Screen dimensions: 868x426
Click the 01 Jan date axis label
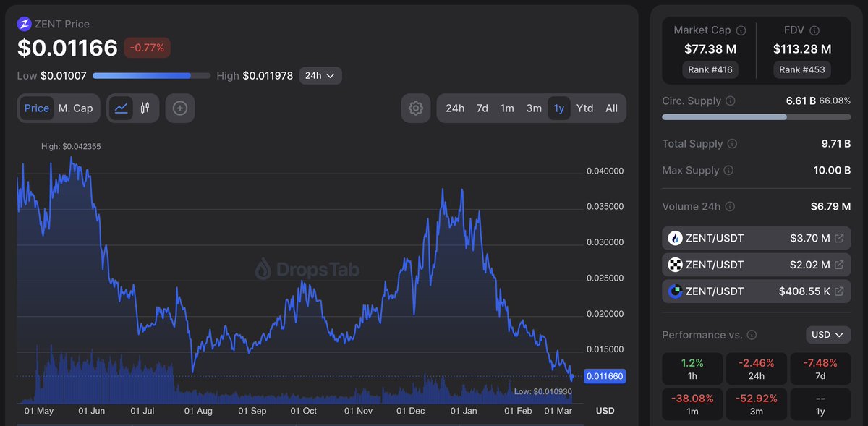pos(464,411)
